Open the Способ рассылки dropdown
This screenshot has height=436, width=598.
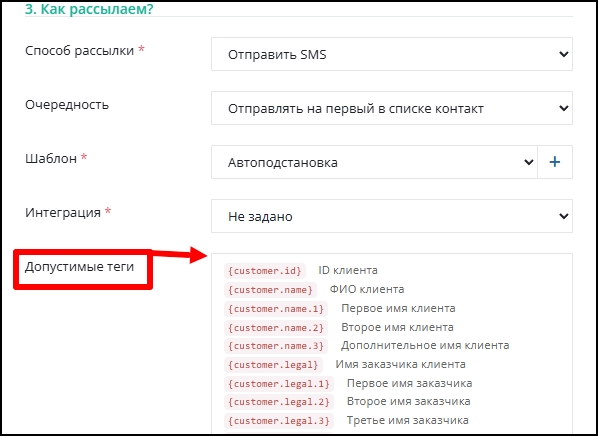392,54
